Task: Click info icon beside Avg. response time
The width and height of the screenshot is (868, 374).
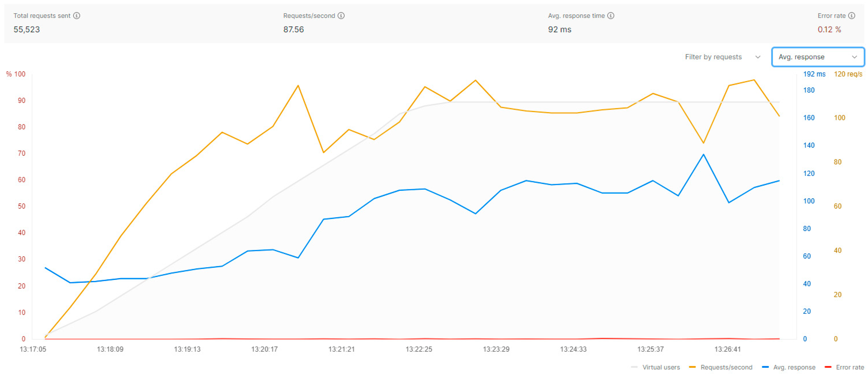Action: [x=611, y=16]
